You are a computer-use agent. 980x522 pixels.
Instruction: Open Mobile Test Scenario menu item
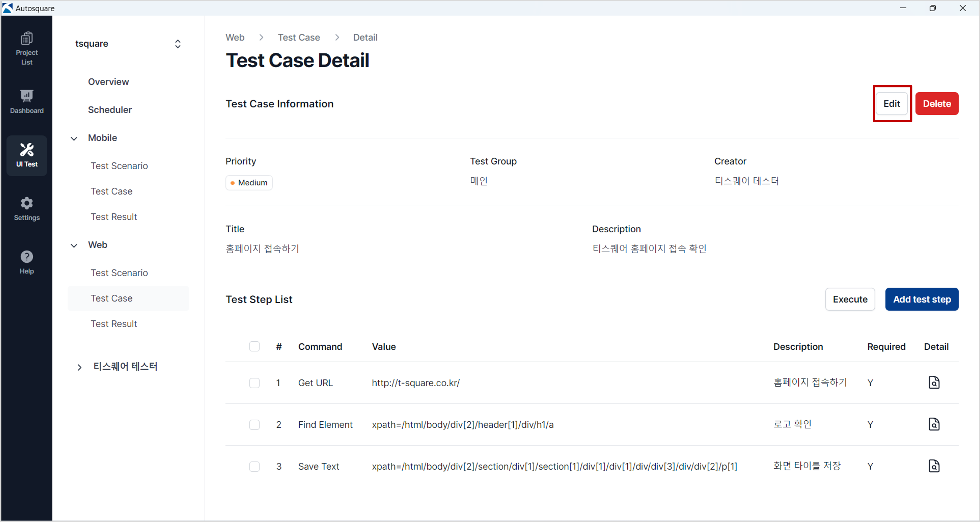click(119, 166)
